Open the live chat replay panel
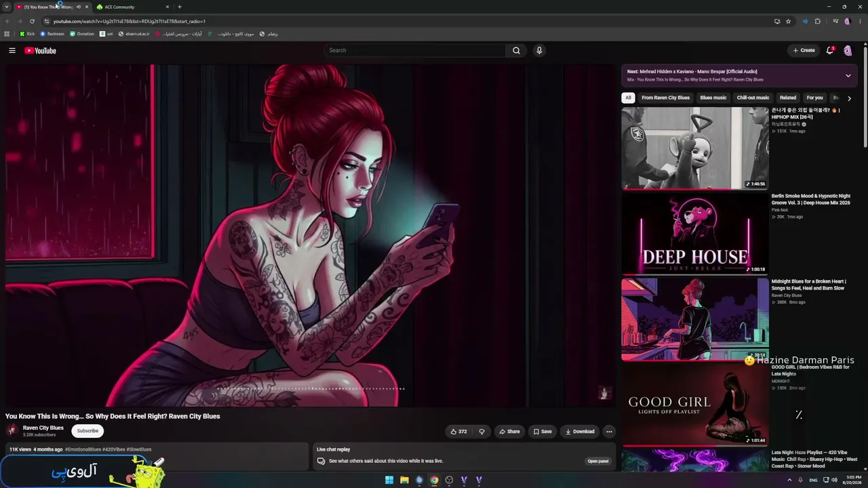Screen dimensions: 868x488 (x=597, y=461)
